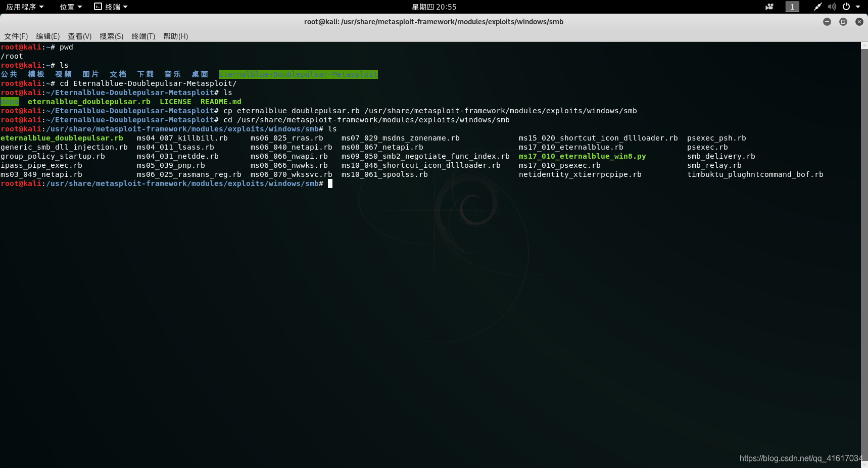Click ms04_031_netdde.rb file name
868x468 pixels.
coord(178,156)
